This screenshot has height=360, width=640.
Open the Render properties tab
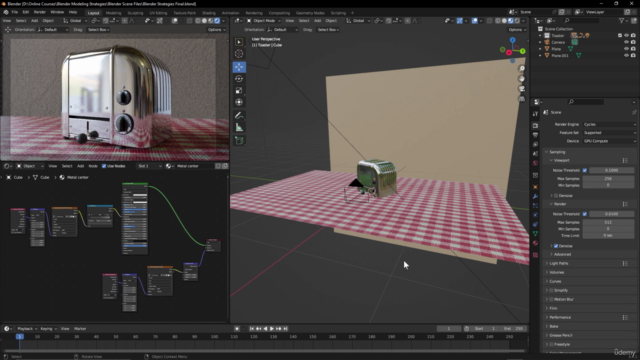point(536,125)
